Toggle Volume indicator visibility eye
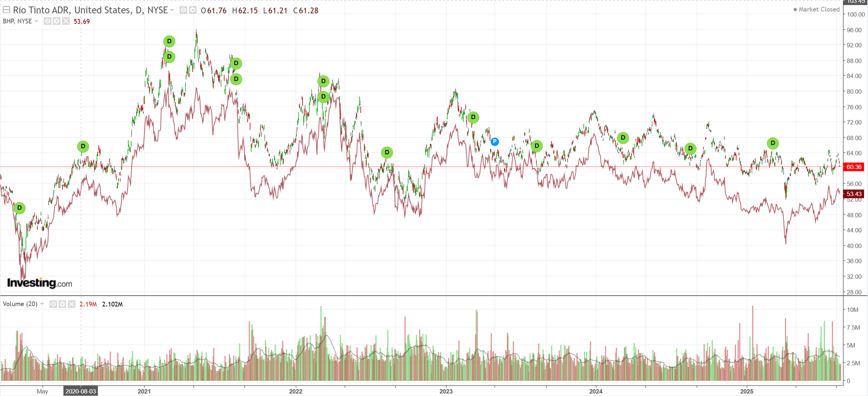 click(53, 304)
